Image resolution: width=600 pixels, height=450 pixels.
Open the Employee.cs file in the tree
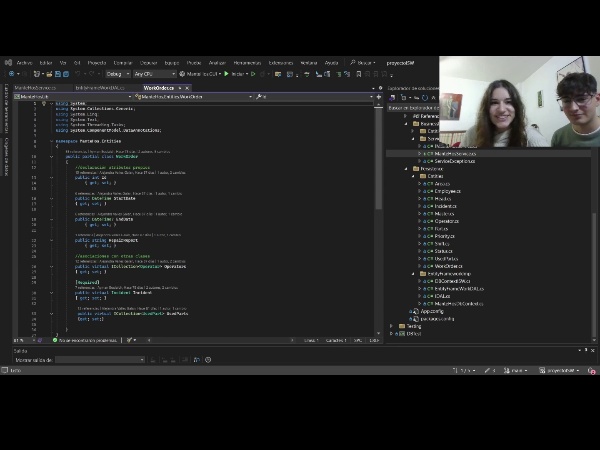[x=448, y=191]
